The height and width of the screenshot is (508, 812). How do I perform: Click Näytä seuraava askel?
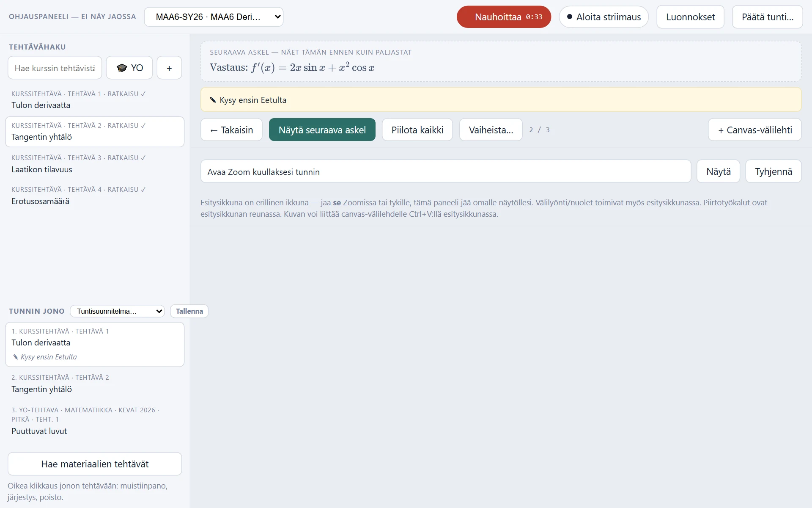(322, 130)
